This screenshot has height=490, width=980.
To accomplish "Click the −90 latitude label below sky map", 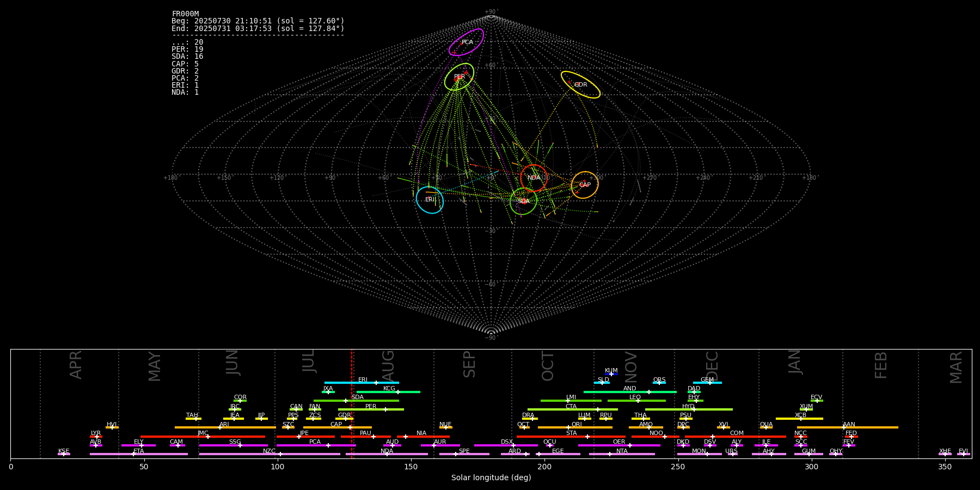I will pyautogui.click(x=491, y=338).
